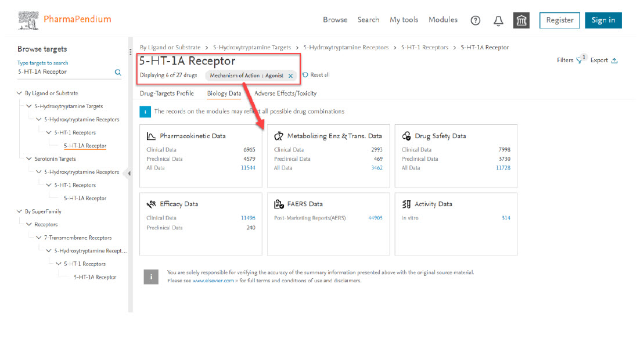Open notifications bell icon
The image size is (644, 345).
(x=498, y=20)
